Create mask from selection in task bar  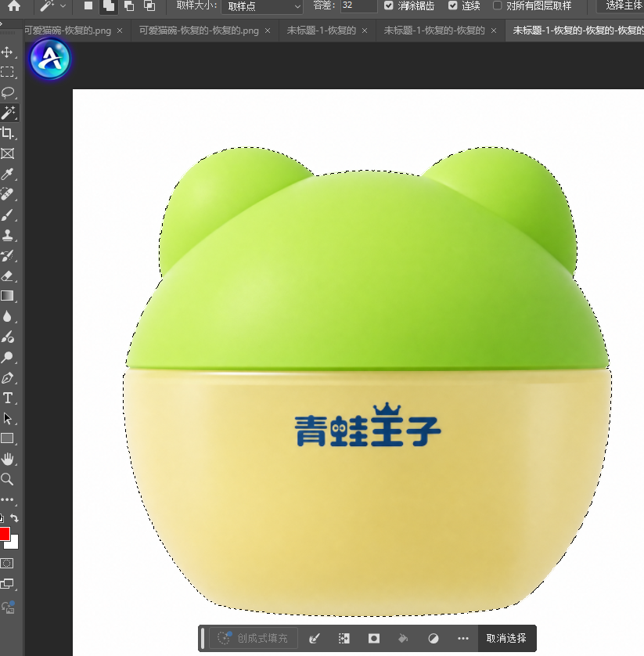(x=374, y=638)
